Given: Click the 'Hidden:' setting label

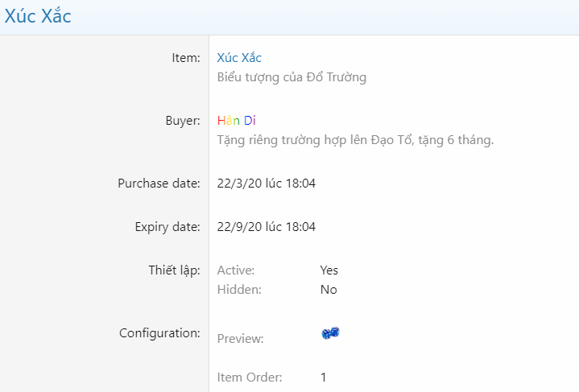Looking at the screenshot, I should tap(239, 290).
